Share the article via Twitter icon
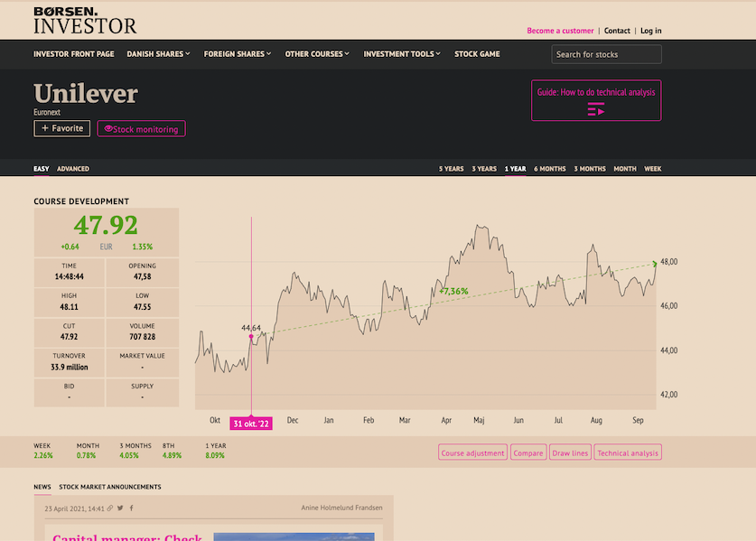This screenshot has height=541, width=756. pos(120,508)
